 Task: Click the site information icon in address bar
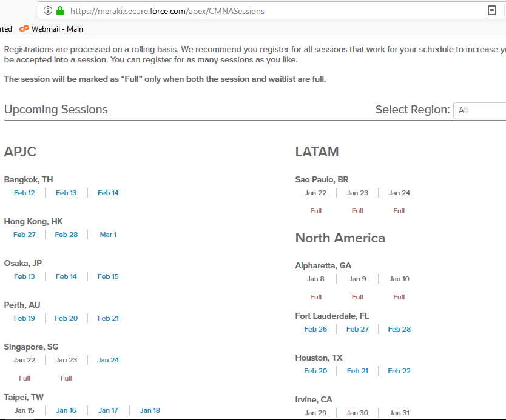pos(48,10)
